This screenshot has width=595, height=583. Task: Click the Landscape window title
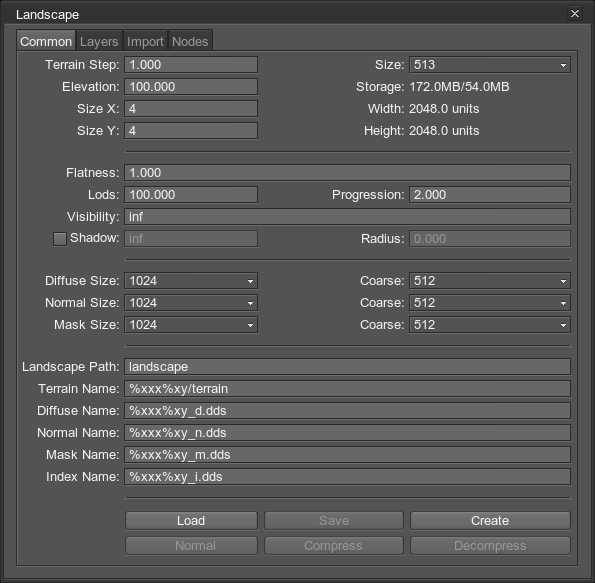(47, 14)
